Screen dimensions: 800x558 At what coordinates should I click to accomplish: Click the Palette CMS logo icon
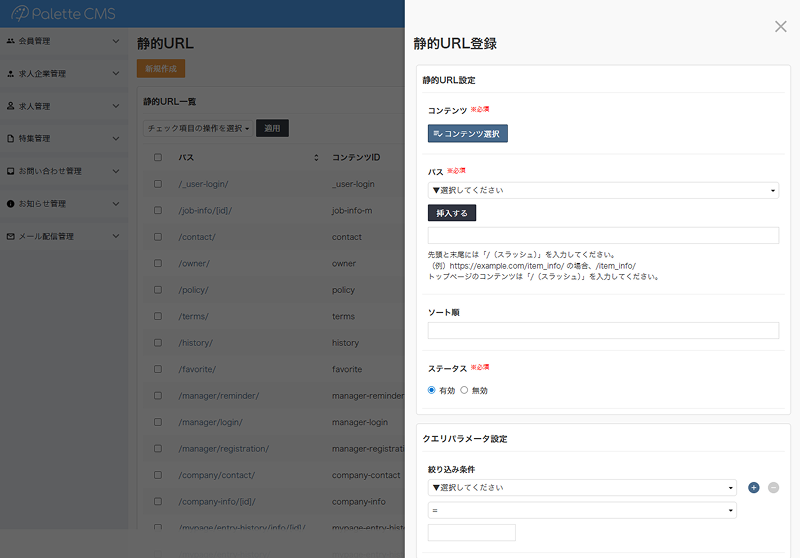point(20,14)
